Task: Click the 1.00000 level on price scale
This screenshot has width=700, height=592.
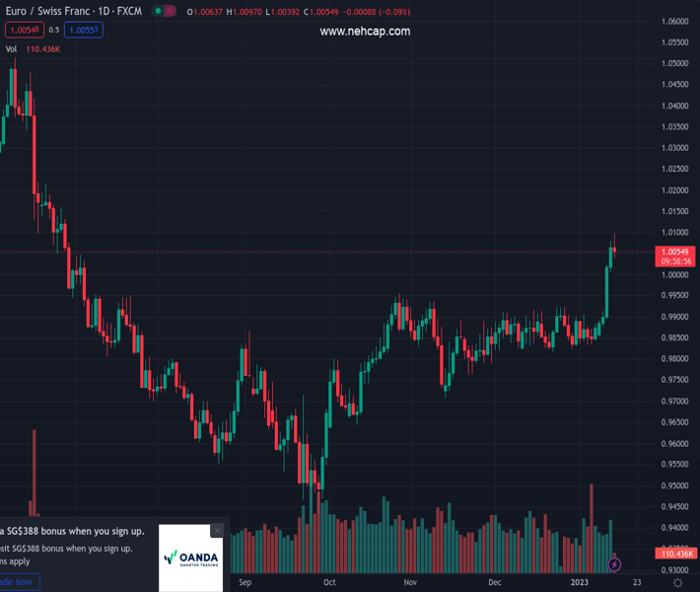Action: tap(675, 274)
